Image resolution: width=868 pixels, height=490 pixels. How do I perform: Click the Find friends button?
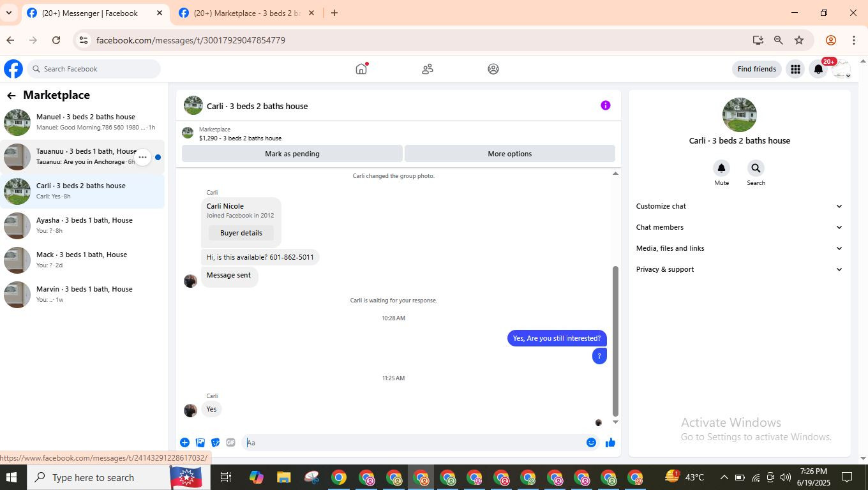[757, 69]
